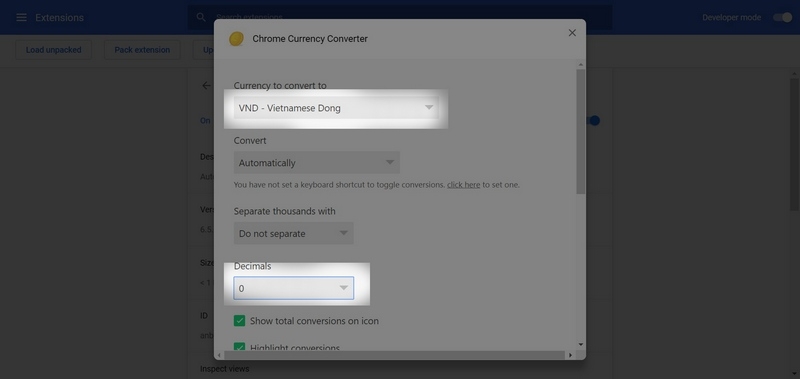Image resolution: width=800 pixels, height=379 pixels.
Task: Focus the Search extensions field
Action: (x=400, y=17)
